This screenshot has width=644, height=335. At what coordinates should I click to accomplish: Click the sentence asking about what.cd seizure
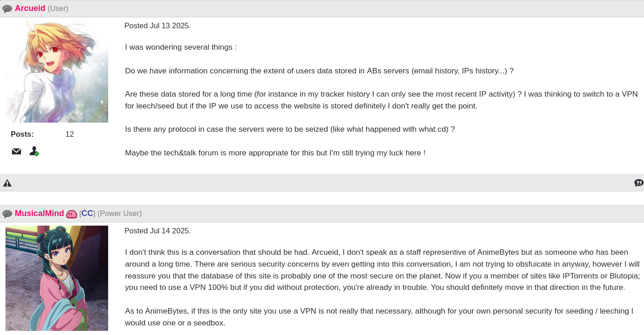(290, 129)
